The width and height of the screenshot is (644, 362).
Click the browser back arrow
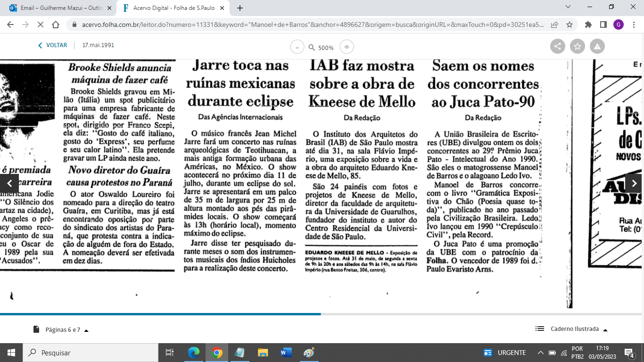[x=11, y=25]
